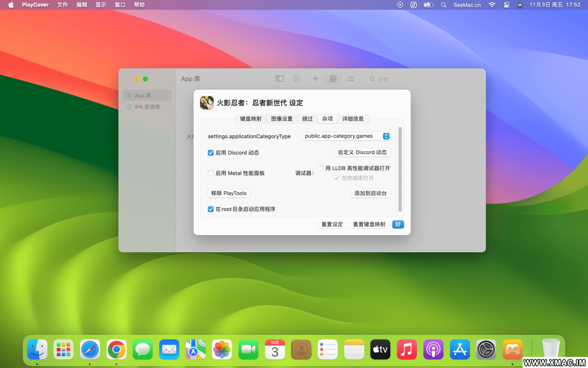
Task: Open Google Chrome from the Dock
Action: [x=116, y=350]
